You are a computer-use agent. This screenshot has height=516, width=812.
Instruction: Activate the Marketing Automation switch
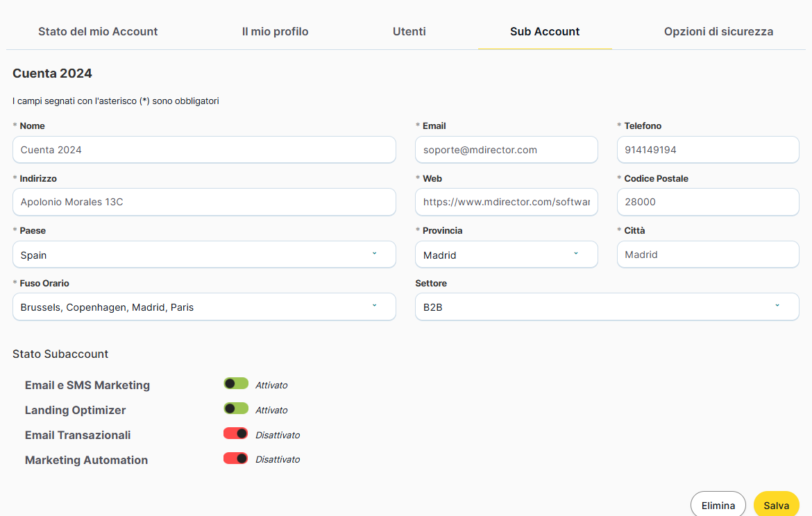236,458
